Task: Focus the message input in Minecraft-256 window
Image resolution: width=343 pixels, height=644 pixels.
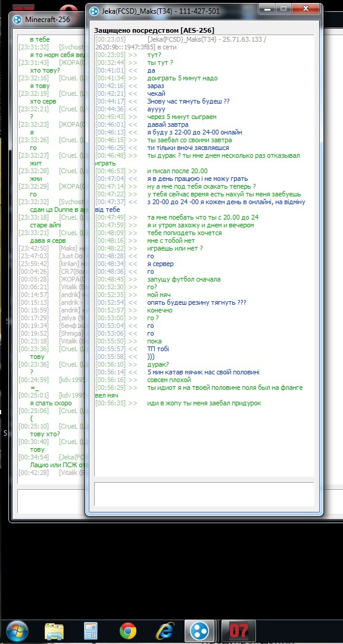Action: point(51,501)
